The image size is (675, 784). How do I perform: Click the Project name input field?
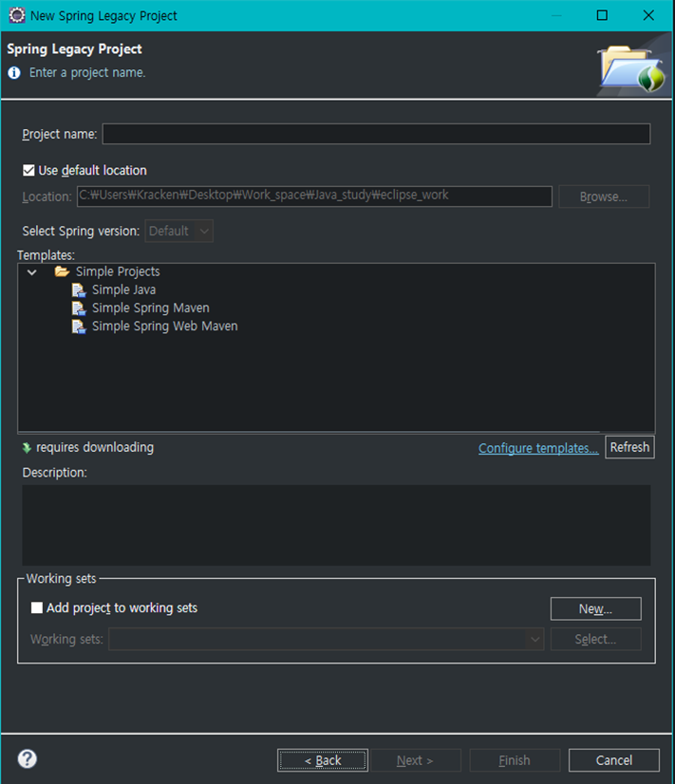[376, 134]
